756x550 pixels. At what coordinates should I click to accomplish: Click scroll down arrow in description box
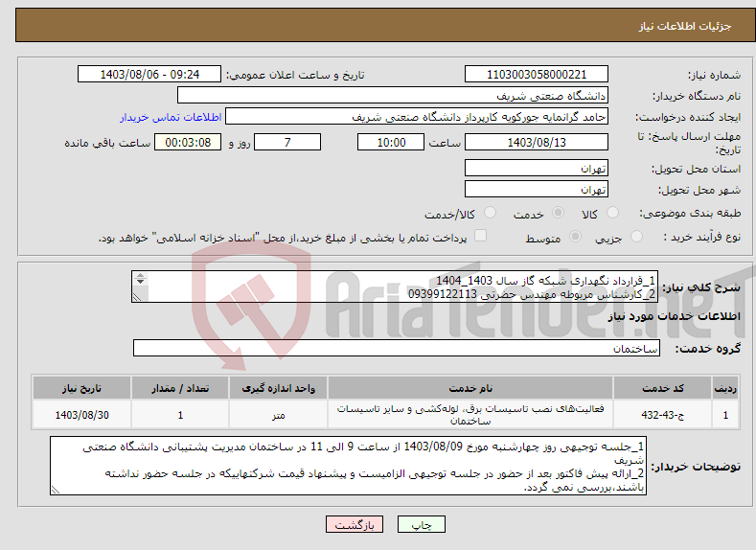coord(140,282)
